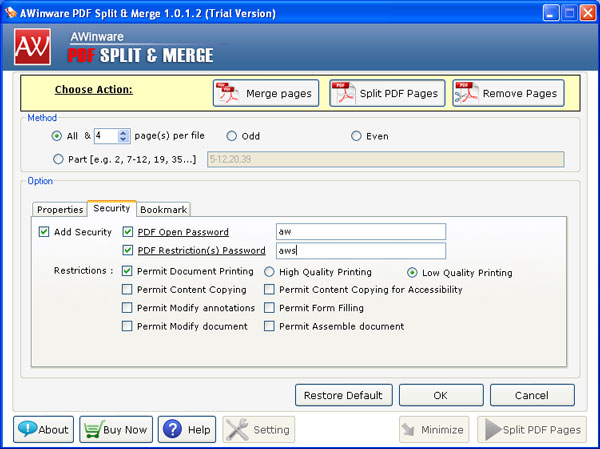The width and height of the screenshot is (600, 449).
Task: Enable Permit Assemble document checkbox
Action: pyautogui.click(x=269, y=326)
